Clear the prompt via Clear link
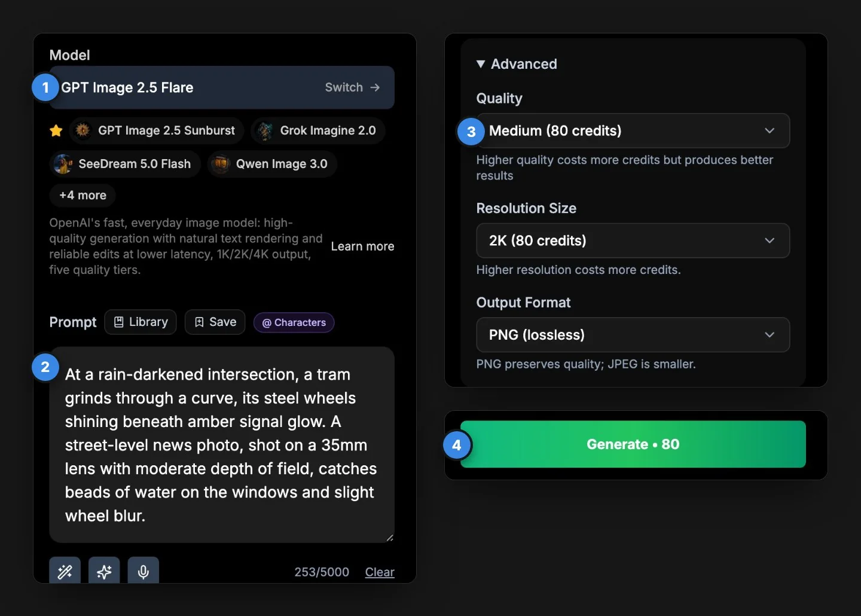This screenshot has height=616, width=861. (380, 572)
